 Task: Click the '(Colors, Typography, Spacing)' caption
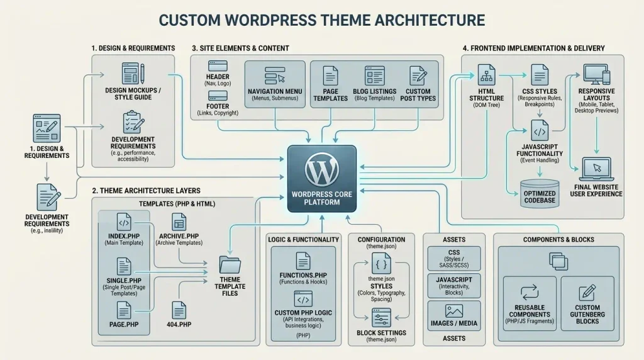point(381,296)
